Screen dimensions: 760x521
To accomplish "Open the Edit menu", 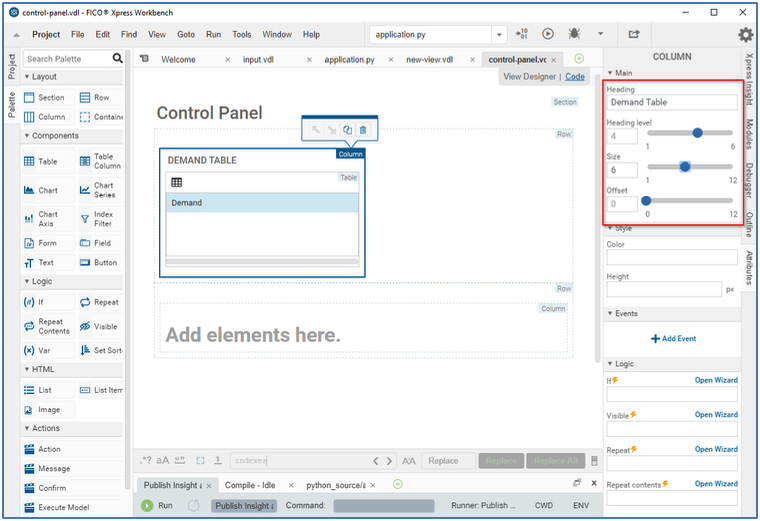I will click(102, 34).
